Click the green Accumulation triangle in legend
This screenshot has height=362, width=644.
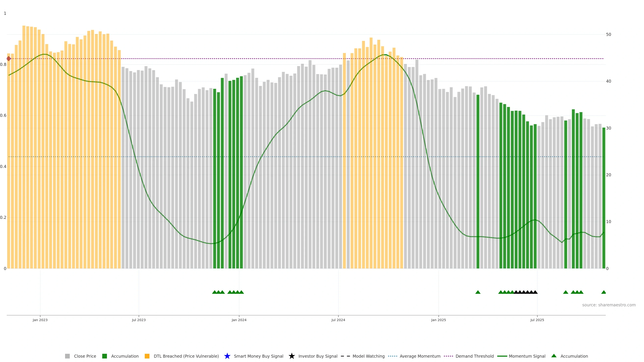554,356
